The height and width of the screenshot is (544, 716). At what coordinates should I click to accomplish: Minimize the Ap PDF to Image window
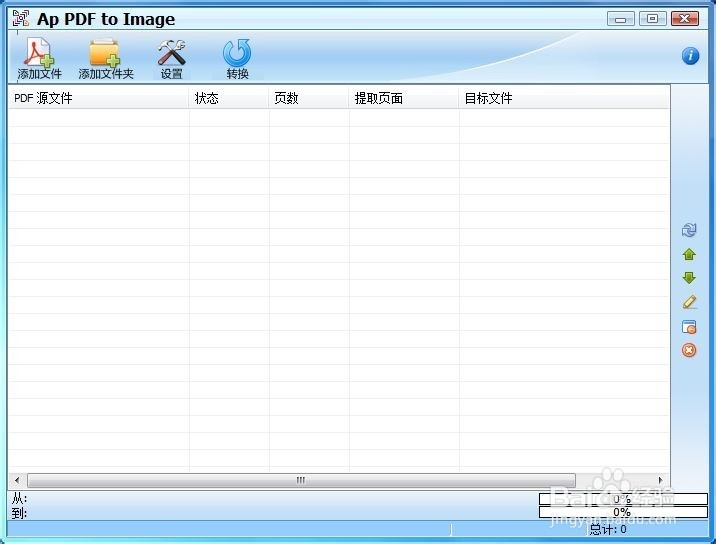click(620, 19)
